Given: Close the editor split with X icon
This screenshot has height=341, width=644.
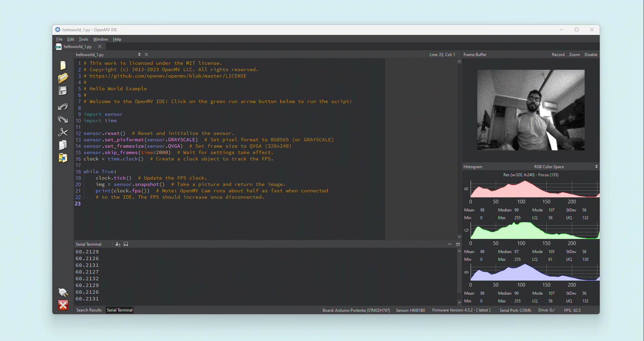Looking at the screenshot, I should [x=146, y=54].
